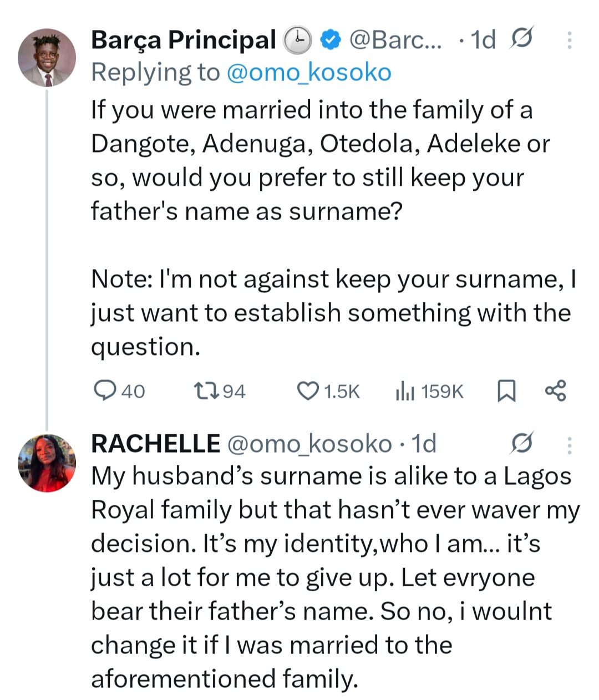Open Barça Principal display name profile
This screenshot has height=700, width=599.
click(x=183, y=40)
